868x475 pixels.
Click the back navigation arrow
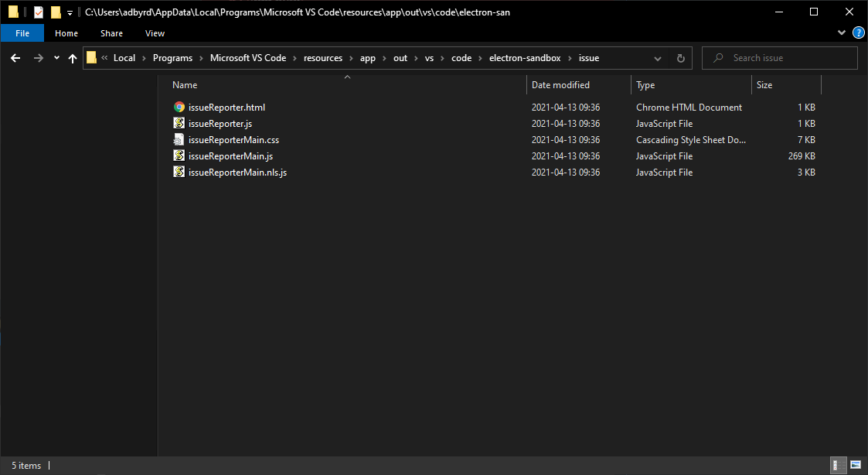coord(15,58)
